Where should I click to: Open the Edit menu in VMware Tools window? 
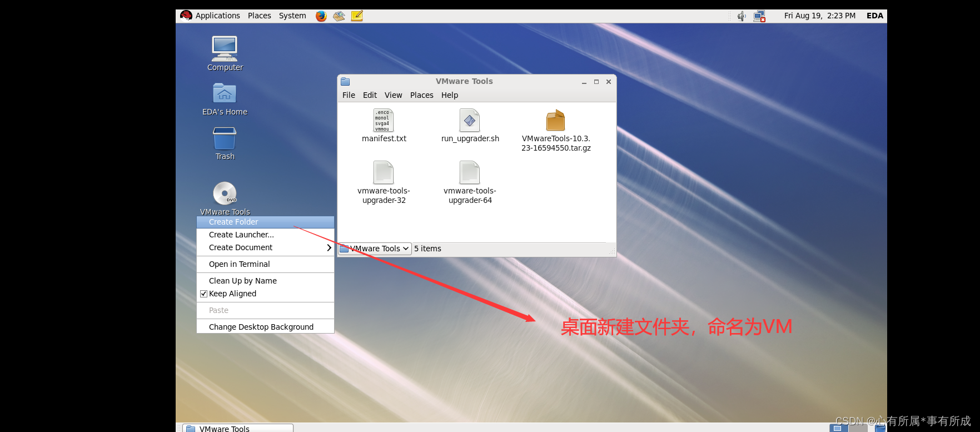click(x=370, y=95)
